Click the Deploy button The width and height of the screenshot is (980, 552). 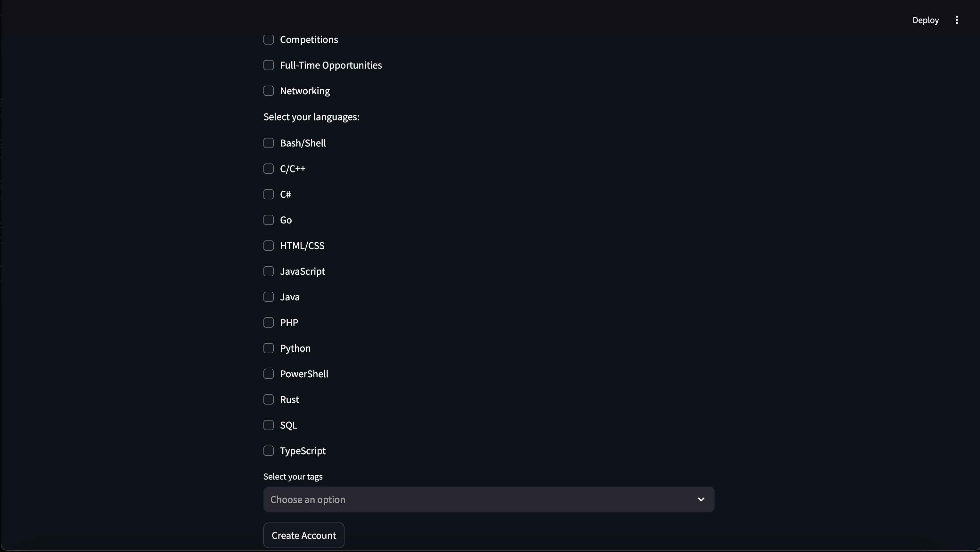(x=925, y=20)
